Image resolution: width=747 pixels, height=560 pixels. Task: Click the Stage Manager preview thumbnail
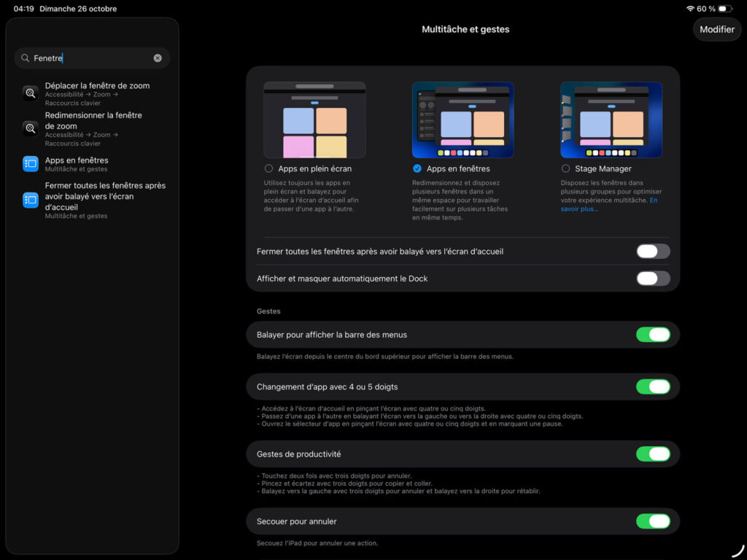[611, 120]
